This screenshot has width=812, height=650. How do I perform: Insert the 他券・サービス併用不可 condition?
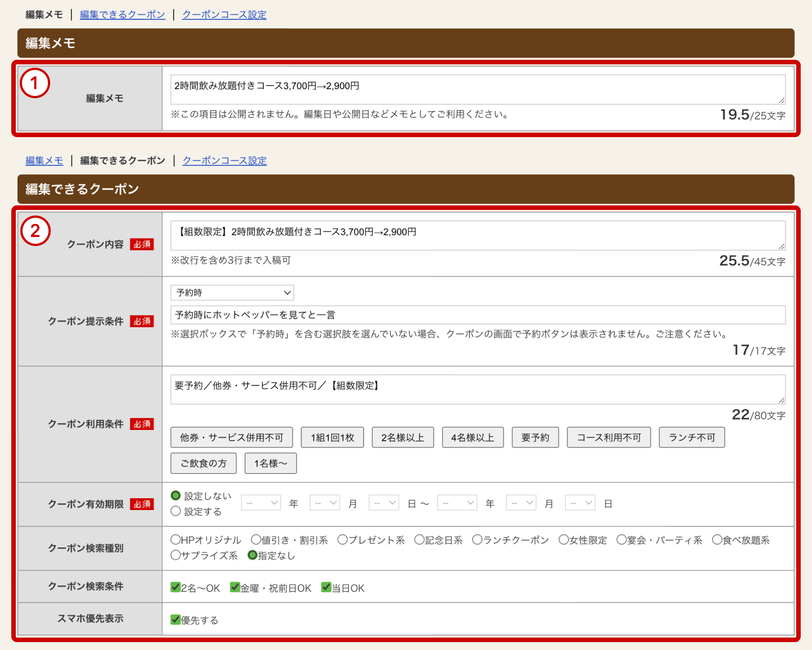click(x=232, y=437)
